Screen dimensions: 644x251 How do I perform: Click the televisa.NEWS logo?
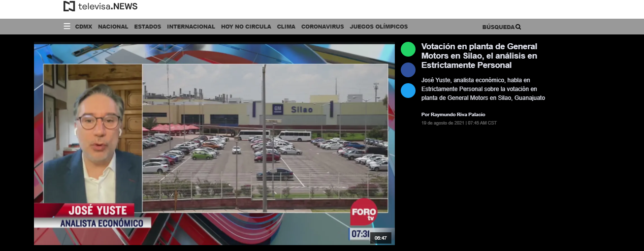pos(100,6)
